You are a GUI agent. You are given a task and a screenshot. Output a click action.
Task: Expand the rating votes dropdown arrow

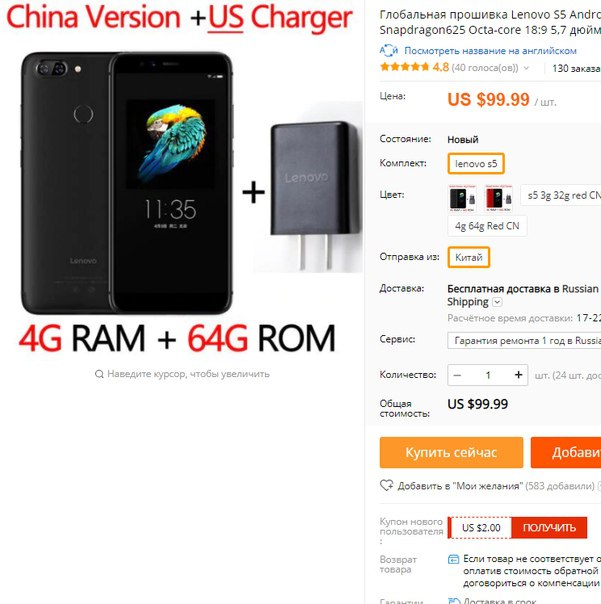click(x=526, y=68)
